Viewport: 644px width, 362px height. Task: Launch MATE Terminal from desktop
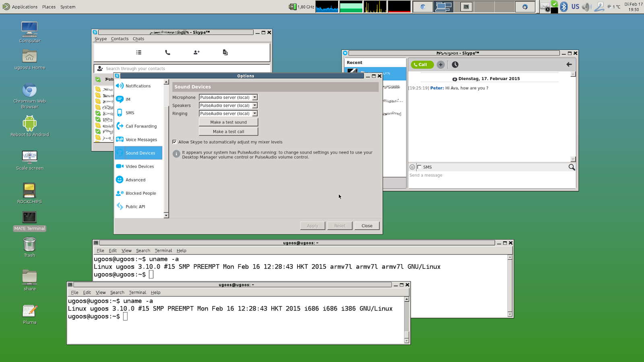click(29, 221)
